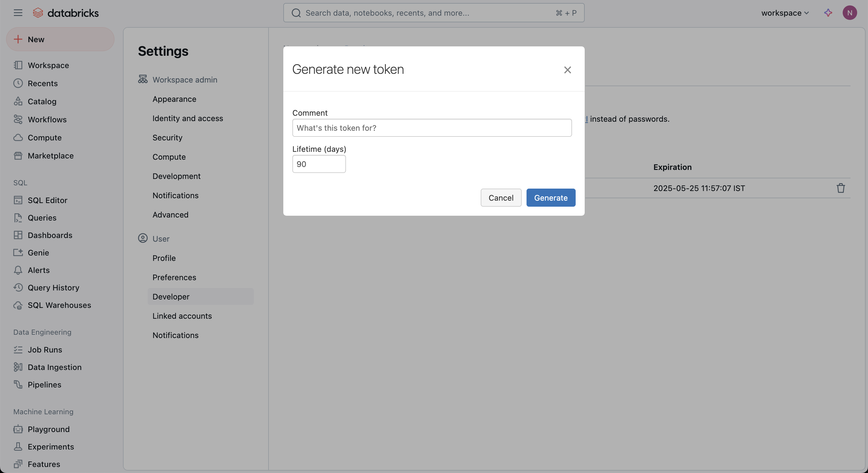Expand the workspace switcher dropdown
The height and width of the screenshot is (473, 868).
(x=785, y=13)
